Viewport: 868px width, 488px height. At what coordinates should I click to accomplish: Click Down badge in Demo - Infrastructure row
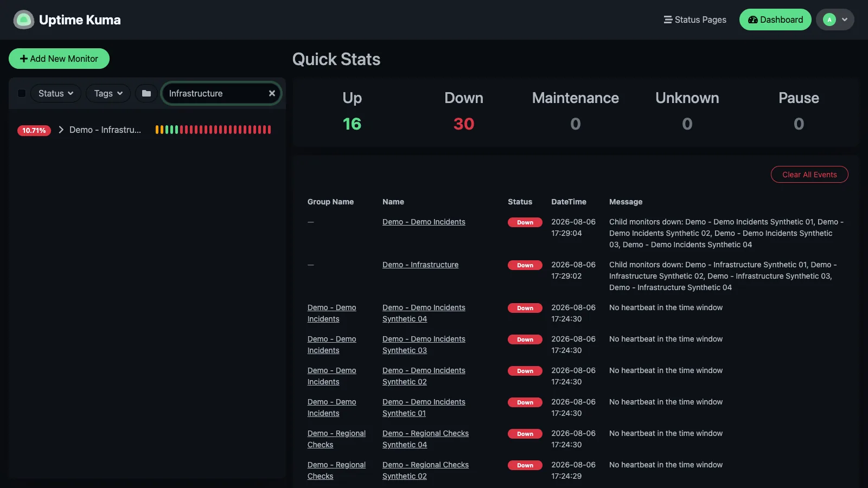(525, 265)
